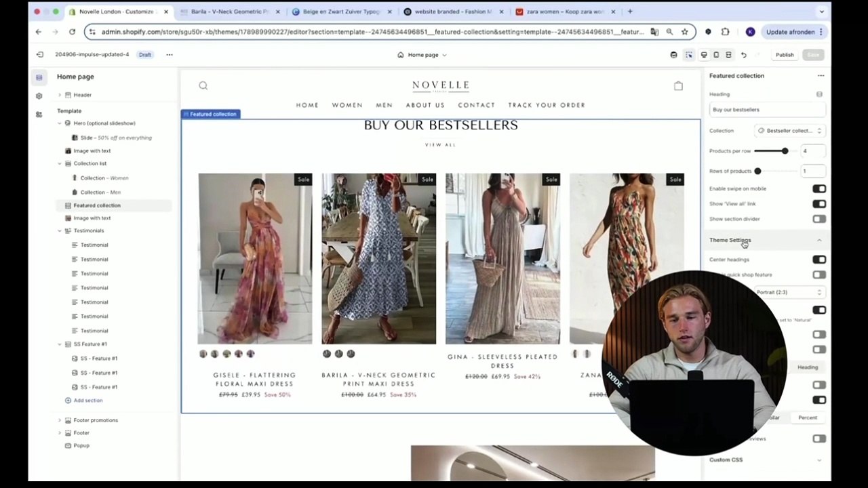Switch preview to mobile view icon
This screenshot has height=488, width=868.
click(716, 55)
